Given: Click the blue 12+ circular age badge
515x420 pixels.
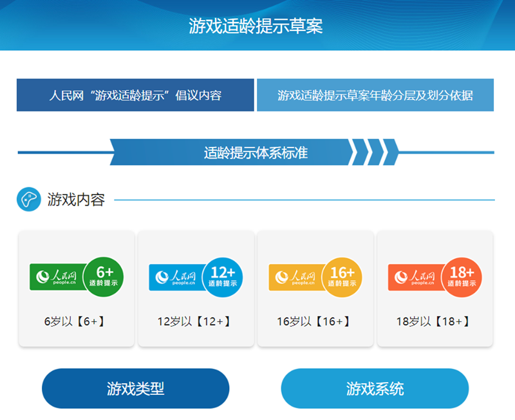Looking at the screenshot, I should point(223,277).
